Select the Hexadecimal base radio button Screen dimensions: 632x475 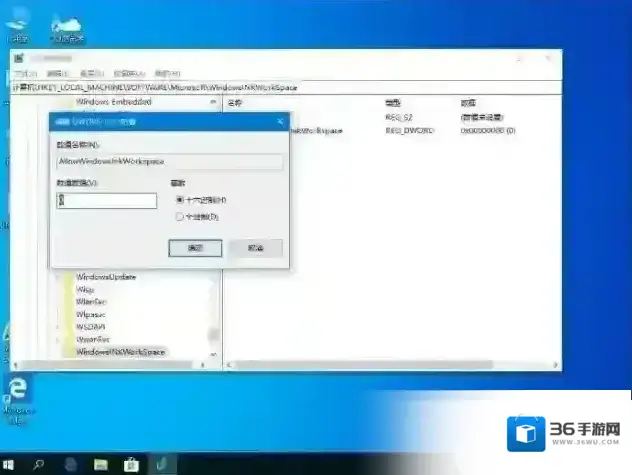point(180,200)
